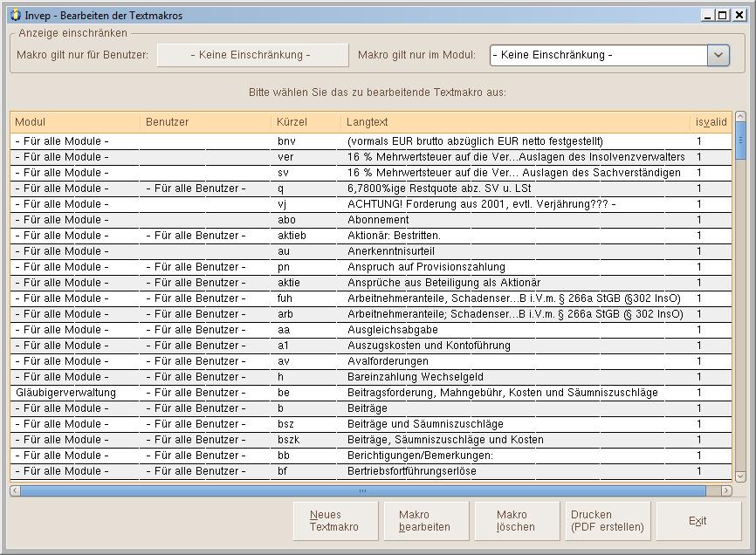Sort by the Kürzel column header
Image resolution: width=756 pixels, height=555 pixels.
(x=306, y=122)
